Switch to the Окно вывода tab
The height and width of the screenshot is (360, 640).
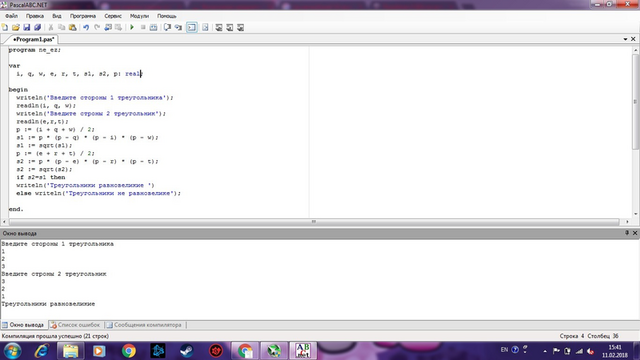[x=23, y=325]
